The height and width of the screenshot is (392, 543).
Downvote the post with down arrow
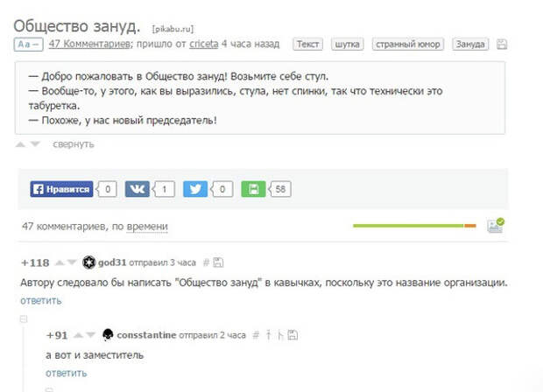click(35, 143)
